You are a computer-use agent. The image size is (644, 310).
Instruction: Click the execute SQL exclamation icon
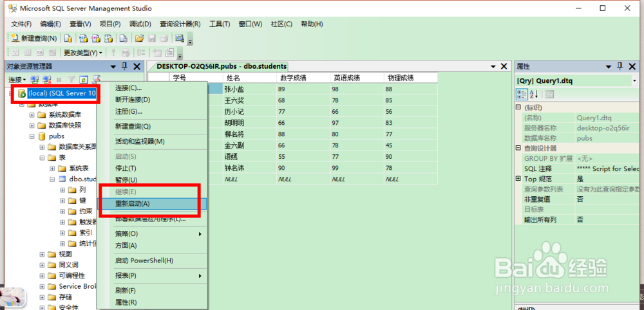click(114, 53)
